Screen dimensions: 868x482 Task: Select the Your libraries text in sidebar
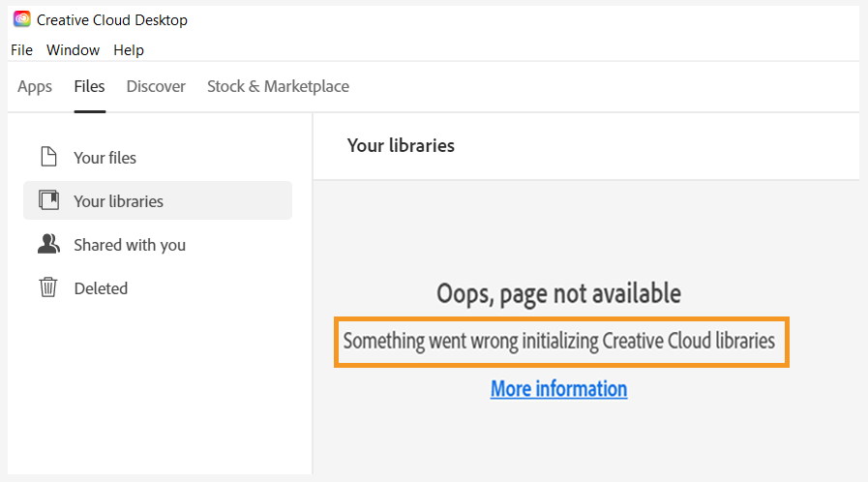(118, 201)
